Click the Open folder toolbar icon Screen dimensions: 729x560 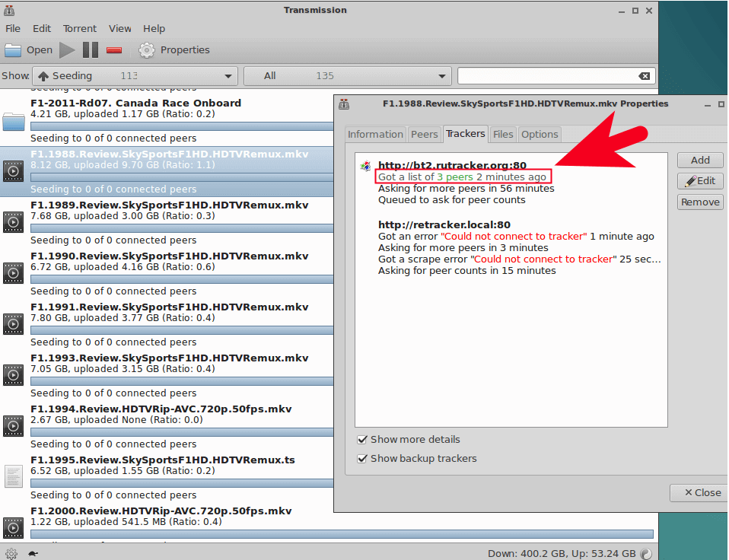click(x=13, y=50)
